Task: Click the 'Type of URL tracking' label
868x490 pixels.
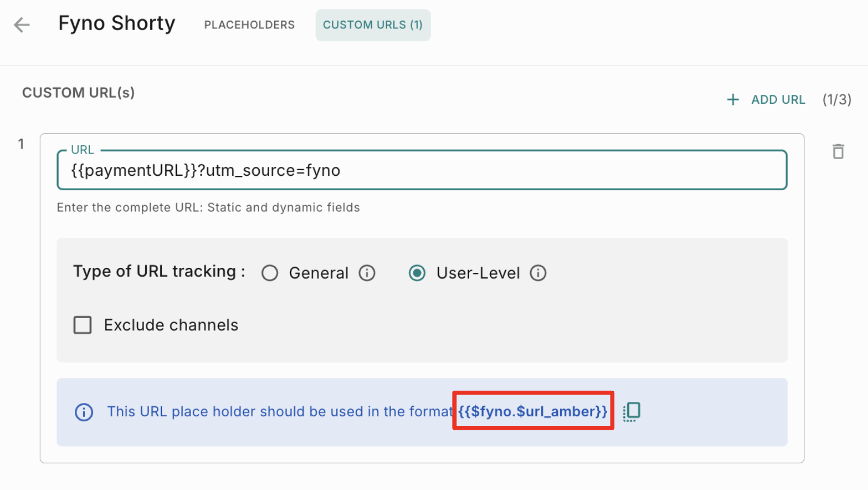Action: (159, 272)
